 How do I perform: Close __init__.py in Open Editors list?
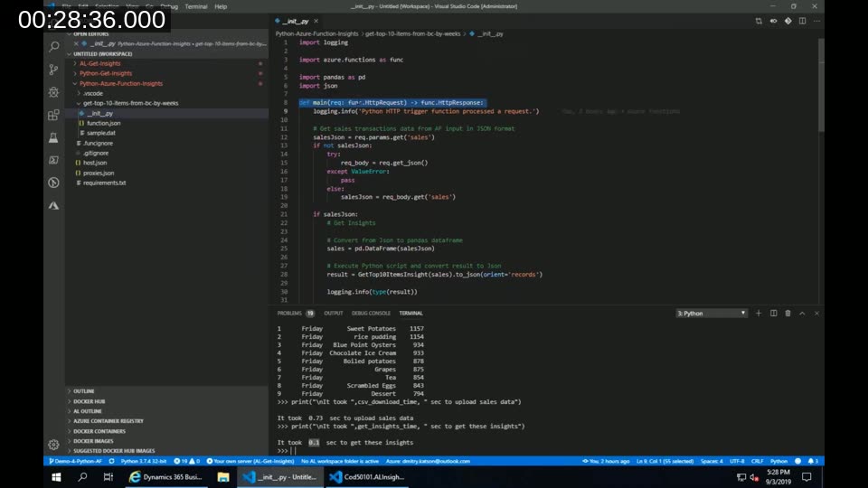(x=76, y=43)
